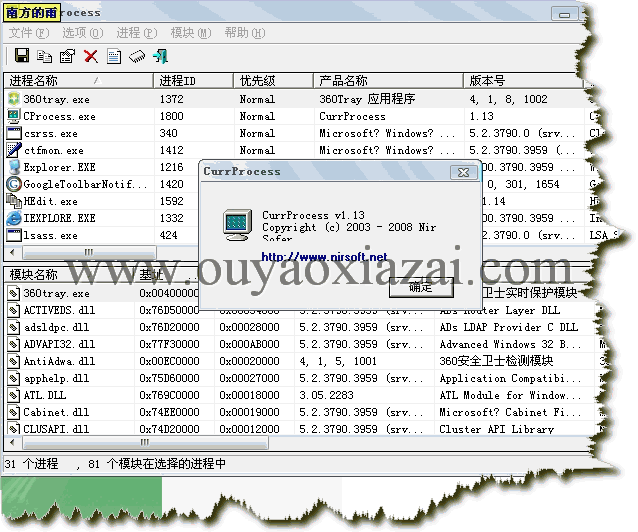Select the lsass.exe process icon
Screen dimensions: 638x532
coord(14,235)
